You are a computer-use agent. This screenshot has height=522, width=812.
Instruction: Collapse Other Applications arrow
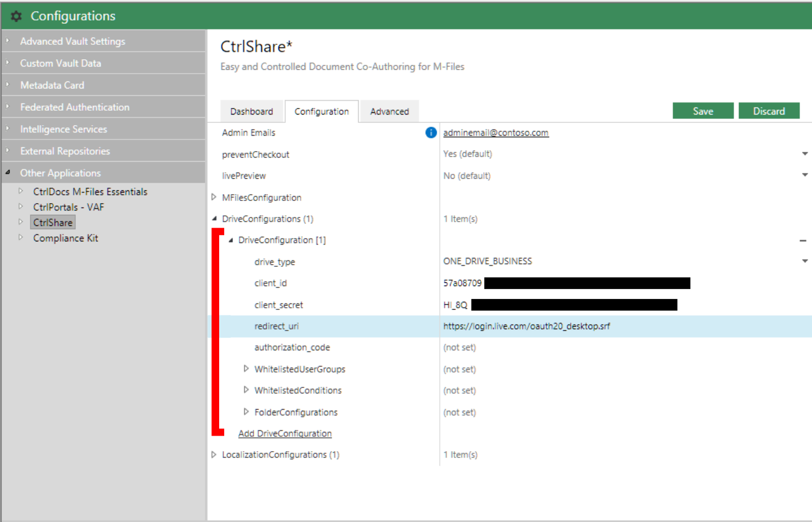pos(8,172)
